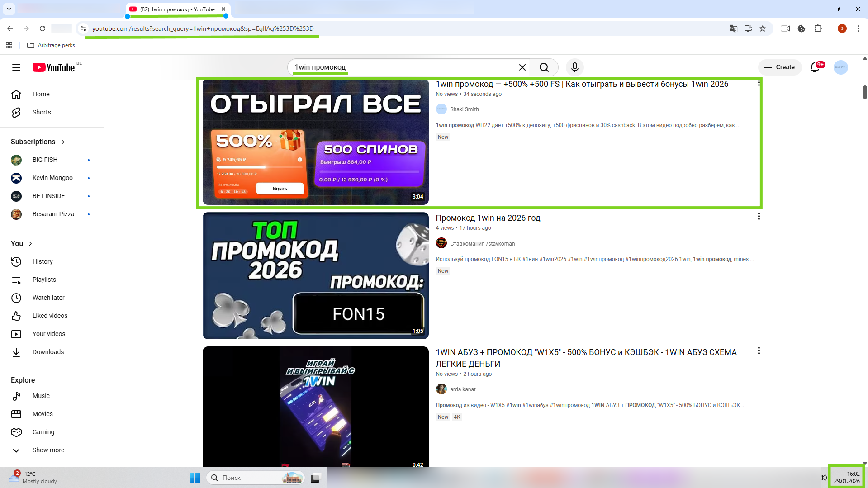The height and width of the screenshot is (488, 868).
Task: Open the browser Extensions puzzle icon
Action: pyautogui.click(x=818, y=28)
